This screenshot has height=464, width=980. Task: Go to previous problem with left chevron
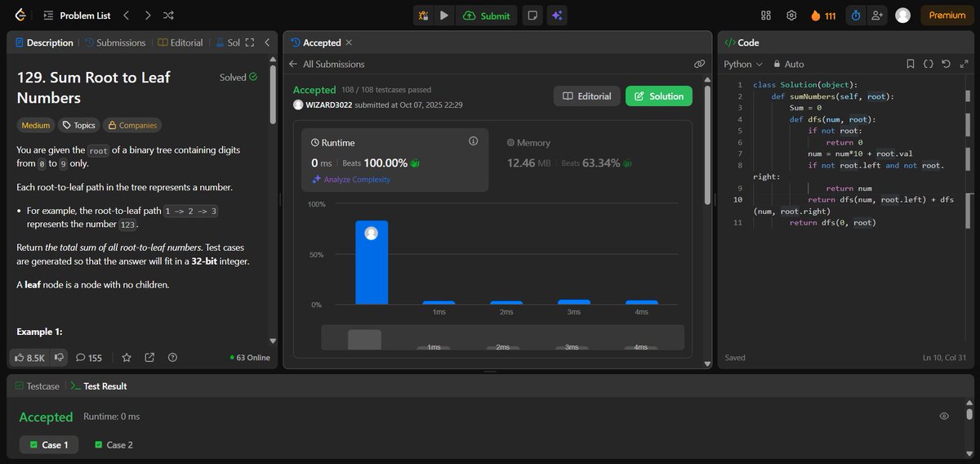[x=126, y=15]
